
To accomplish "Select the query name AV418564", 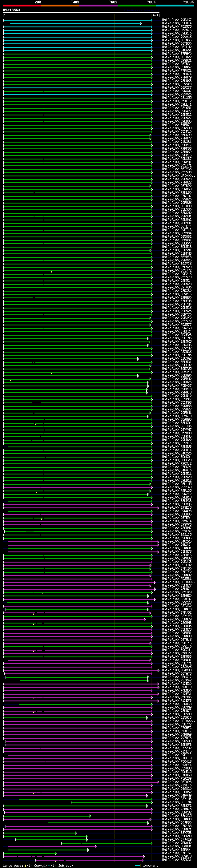I will click(11, 10).
